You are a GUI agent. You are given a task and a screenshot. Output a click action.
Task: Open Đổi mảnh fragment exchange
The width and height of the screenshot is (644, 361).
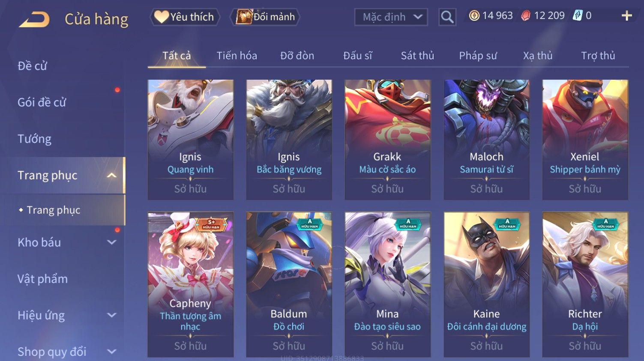266,17
